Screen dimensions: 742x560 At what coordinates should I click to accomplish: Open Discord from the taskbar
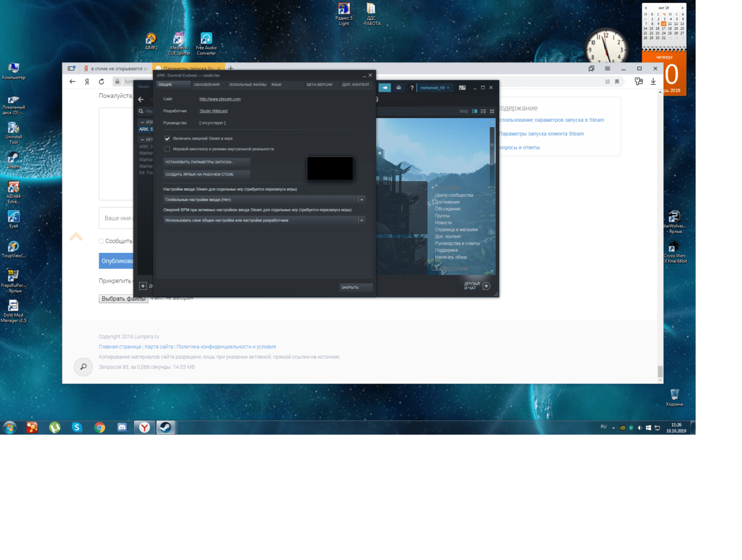point(122,428)
